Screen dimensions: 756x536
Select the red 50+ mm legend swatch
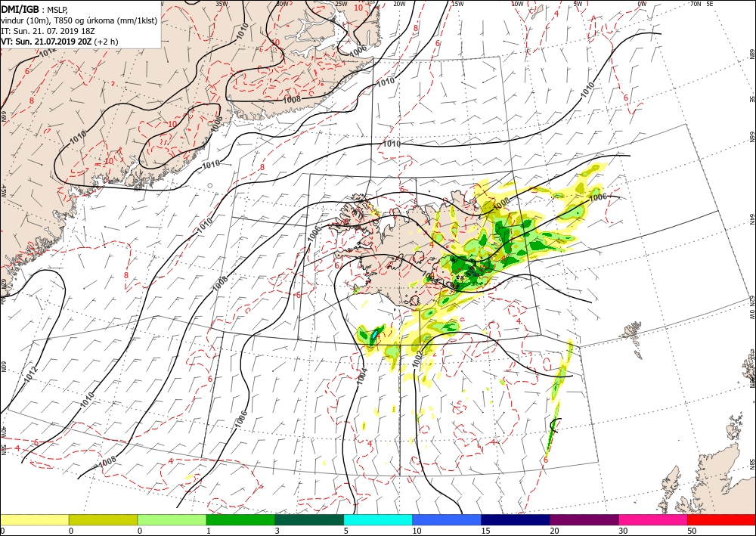click(x=721, y=519)
